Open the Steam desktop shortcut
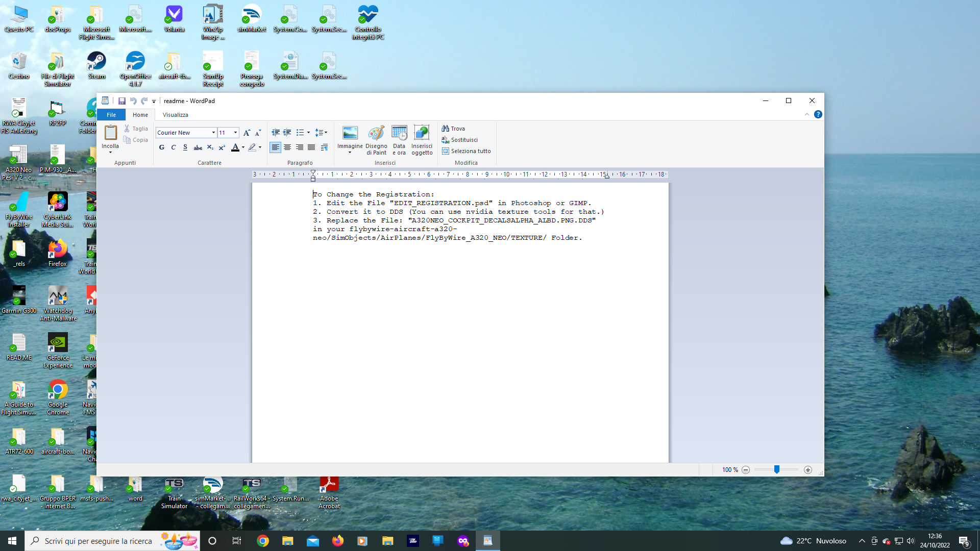The image size is (980, 551). point(96,65)
